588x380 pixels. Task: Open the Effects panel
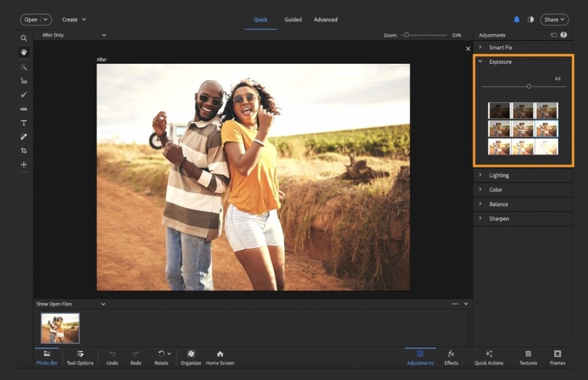tap(451, 358)
